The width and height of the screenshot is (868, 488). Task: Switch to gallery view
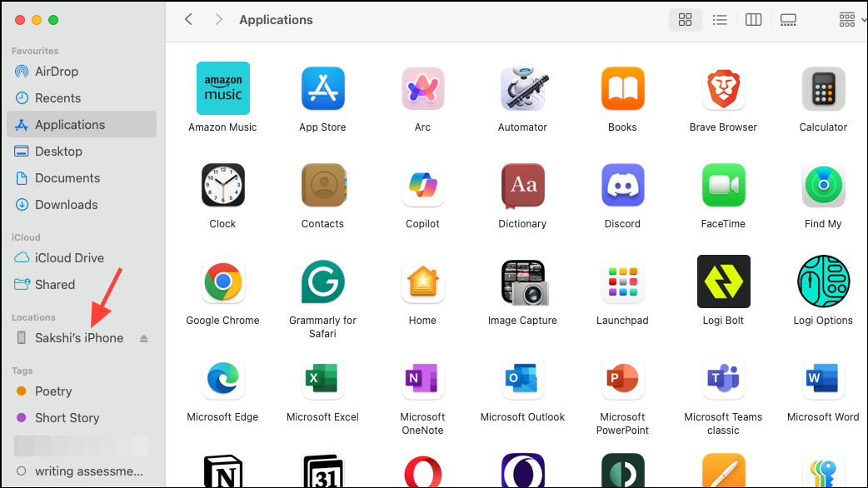pos(788,20)
